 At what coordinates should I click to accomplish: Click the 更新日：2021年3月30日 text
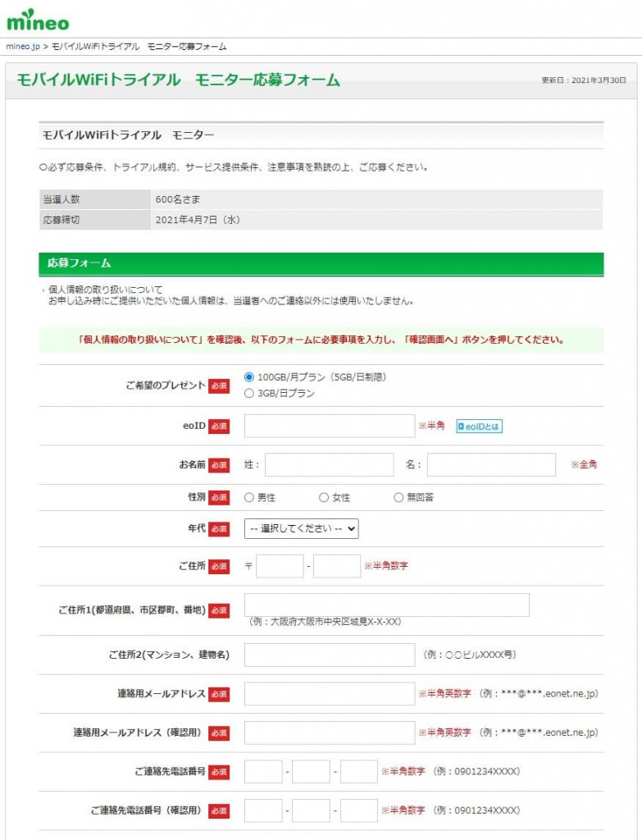click(x=584, y=80)
